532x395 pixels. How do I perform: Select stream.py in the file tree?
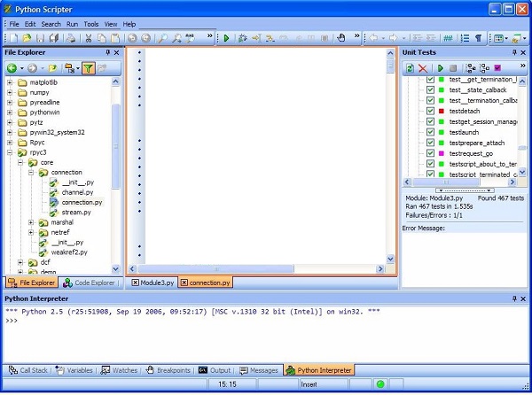click(x=76, y=213)
